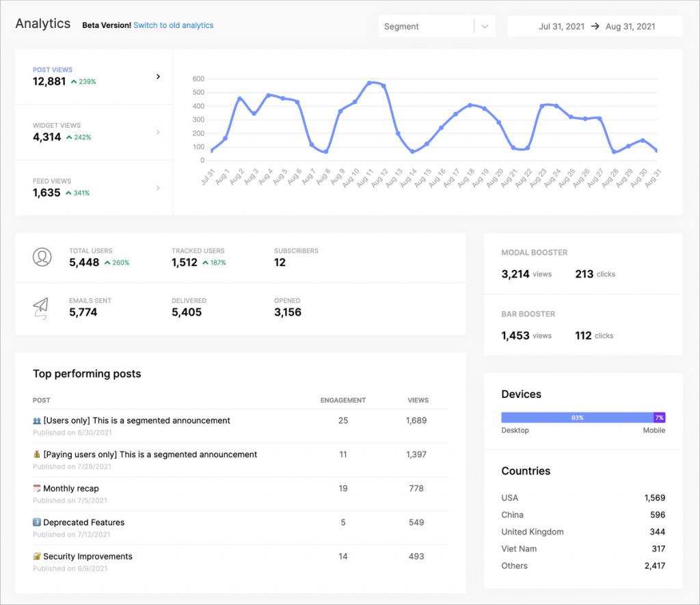Viewport: 700px width, 605px height.
Task: Click the China country row
Action: (x=583, y=515)
